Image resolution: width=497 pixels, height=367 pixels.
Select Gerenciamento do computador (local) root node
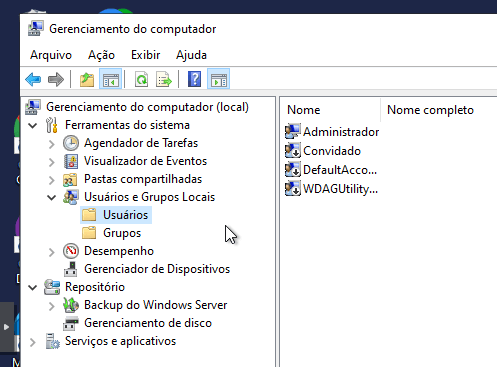click(x=147, y=107)
